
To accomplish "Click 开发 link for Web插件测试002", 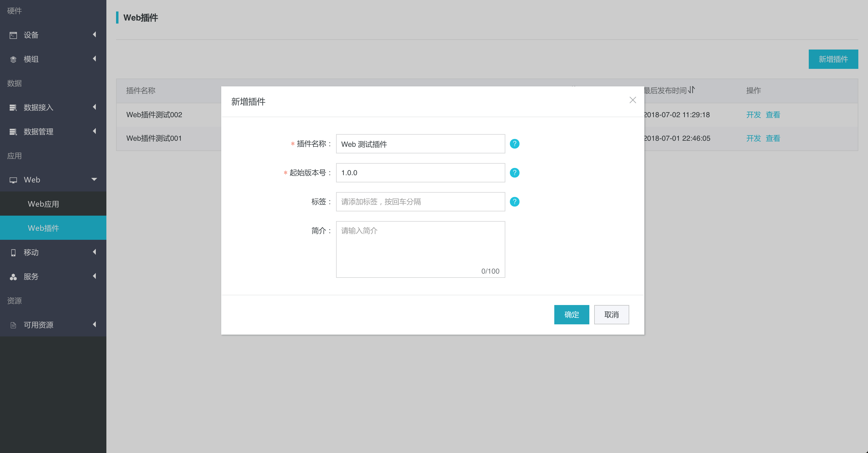I will point(753,115).
